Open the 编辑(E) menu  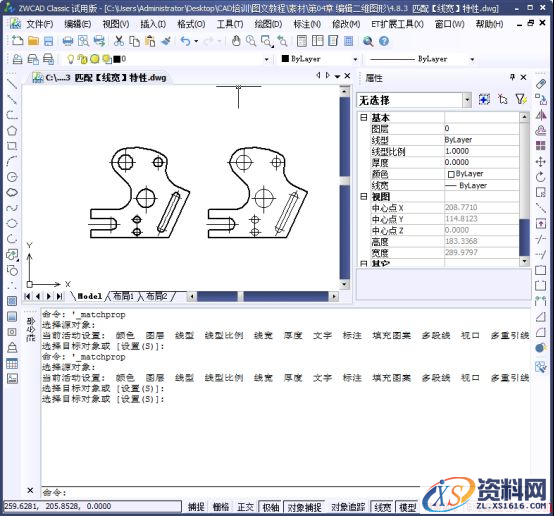[x=77, y=24]
